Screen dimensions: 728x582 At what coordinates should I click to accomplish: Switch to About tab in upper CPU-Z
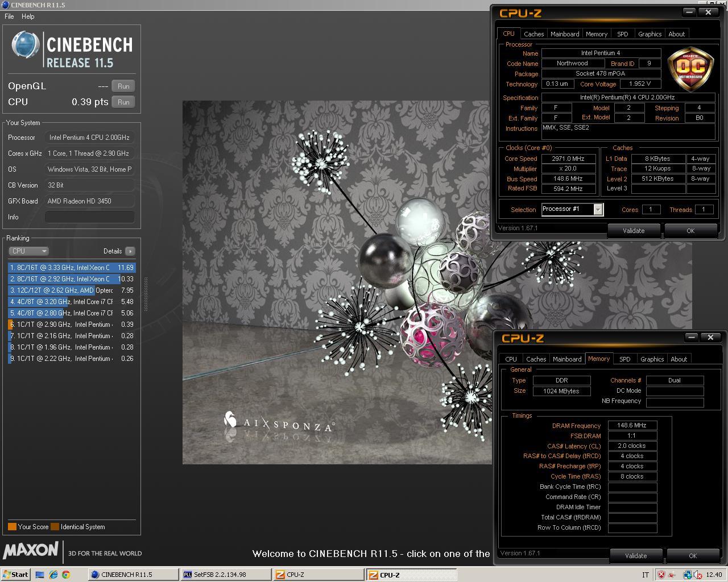click(x=676, y=34)
